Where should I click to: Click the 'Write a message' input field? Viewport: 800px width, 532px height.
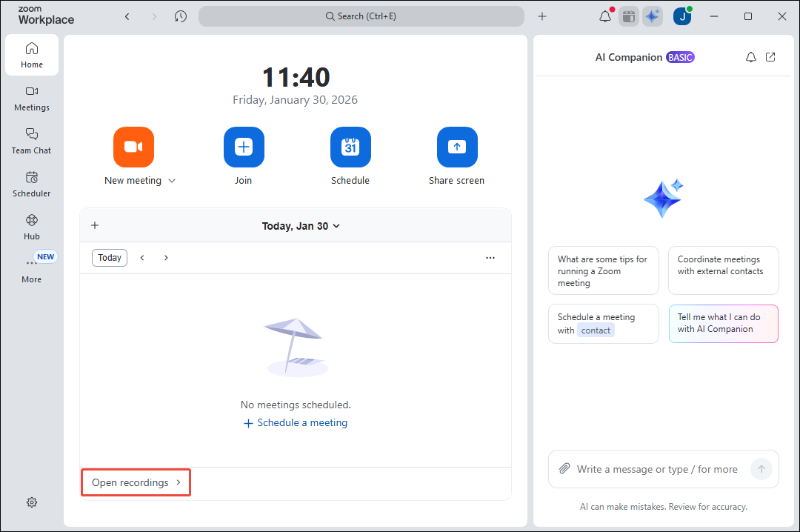pyautogui.click(x=657, y=469)
